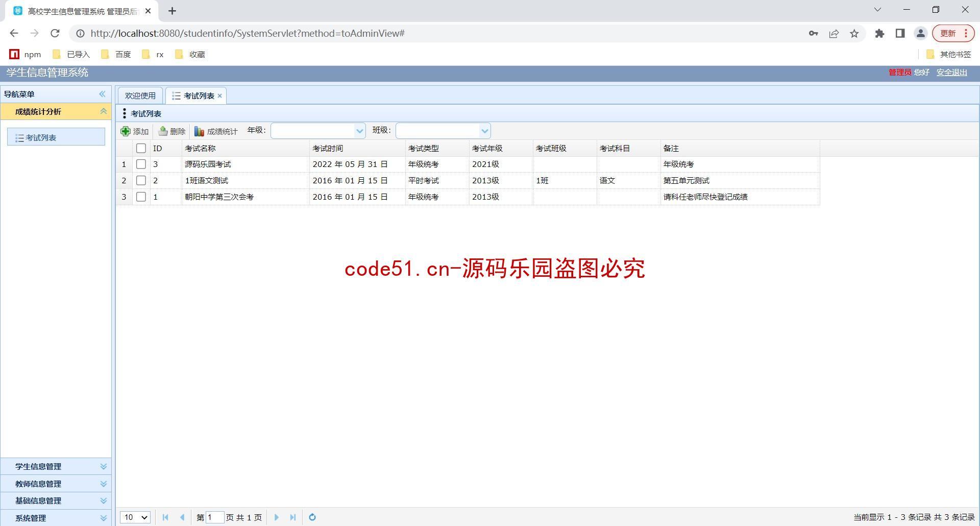
Task: Click the 考试列表 panel options dots
Action: tap(124, 113)
